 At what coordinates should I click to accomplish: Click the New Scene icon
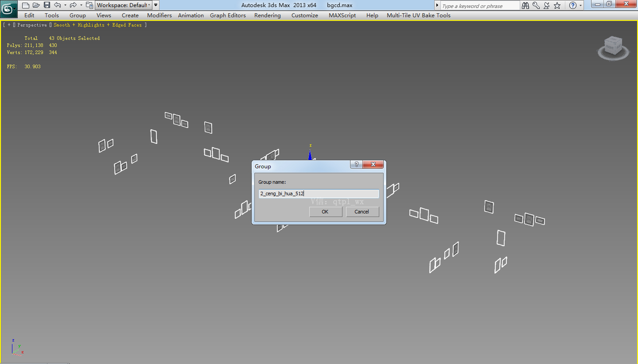[26, 5]
